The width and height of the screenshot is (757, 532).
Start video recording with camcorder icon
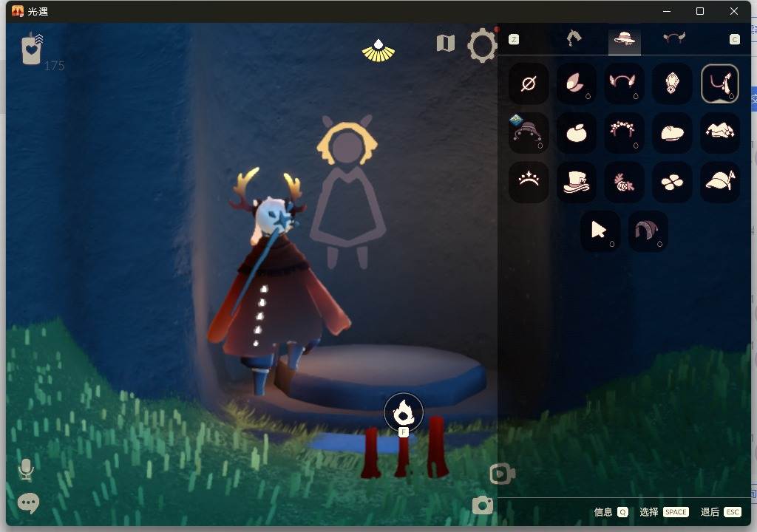(x=502, y=474)
